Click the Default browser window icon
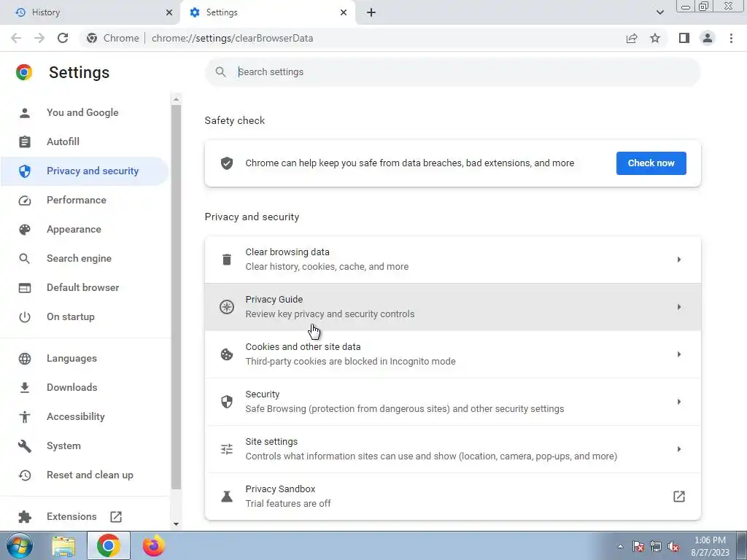The height and width of the screenshot is (560, 747). pyautogui.click(x=25, y=287)
